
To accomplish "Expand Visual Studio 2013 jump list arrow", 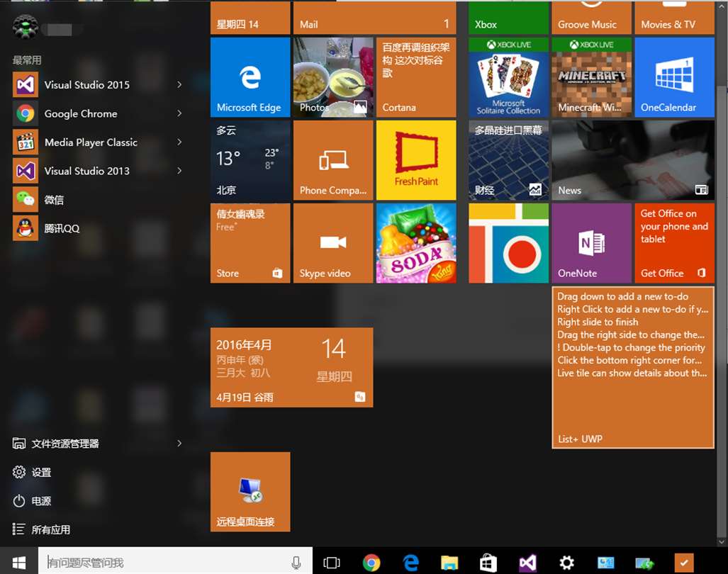I will (x=179, y=171).
